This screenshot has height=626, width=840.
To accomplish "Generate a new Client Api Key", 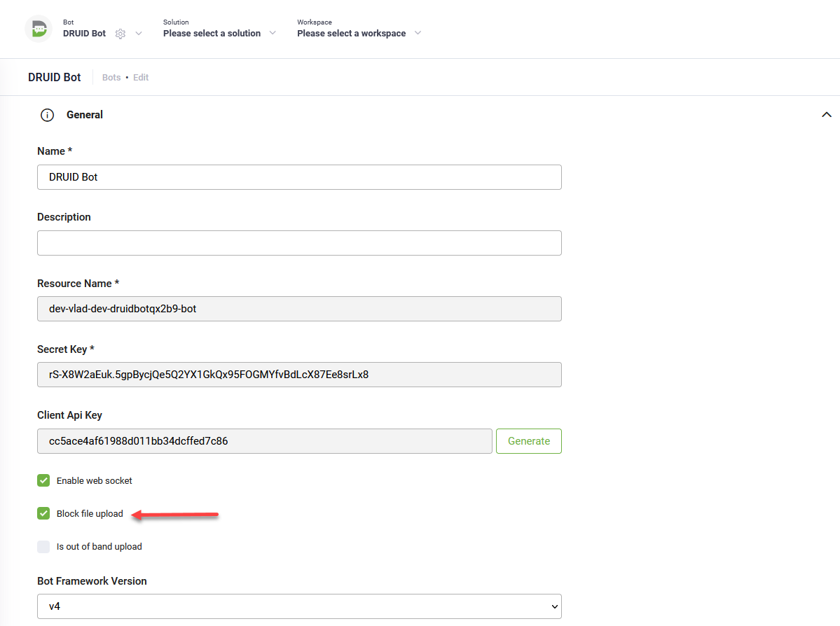I will pos(528,441).
